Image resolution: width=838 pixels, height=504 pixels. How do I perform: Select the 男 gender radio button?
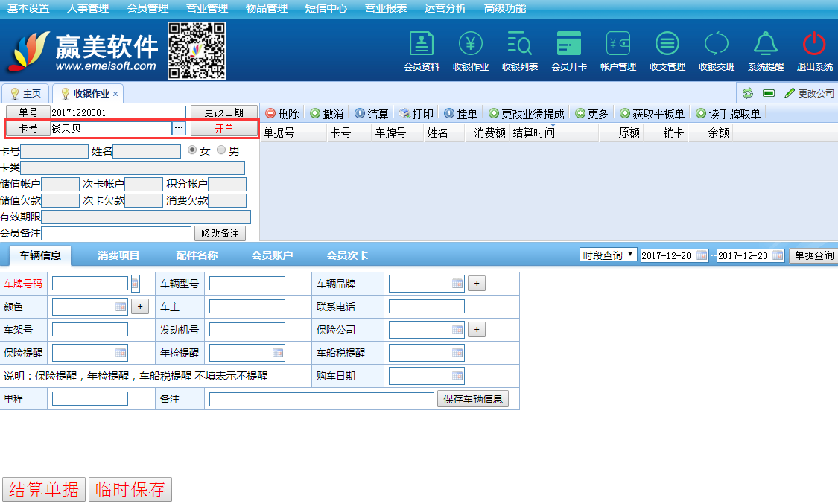(x=221, y=150)
